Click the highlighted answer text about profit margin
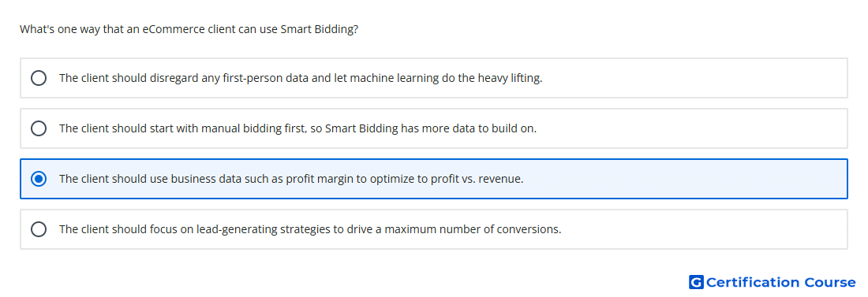868x297 pixels. point(291,179)
